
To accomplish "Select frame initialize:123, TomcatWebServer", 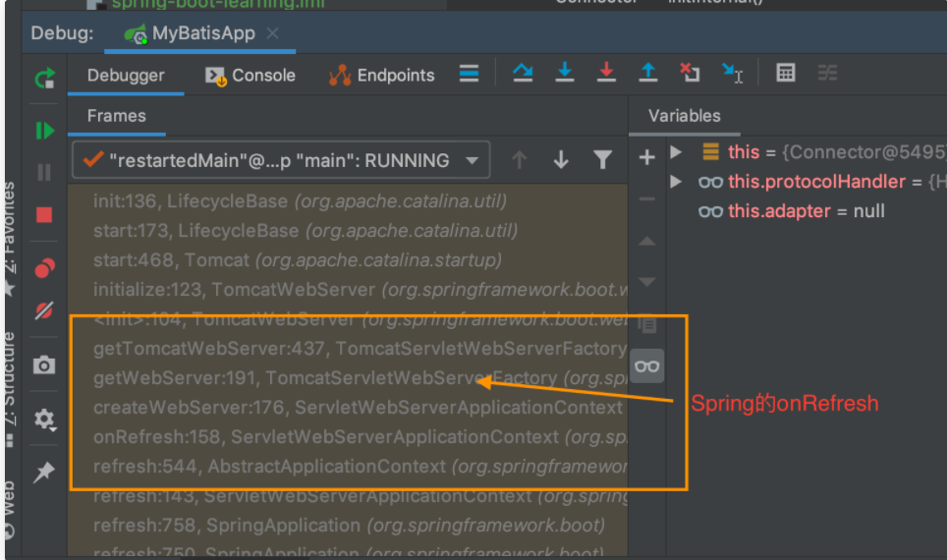I will click(348, 290).
